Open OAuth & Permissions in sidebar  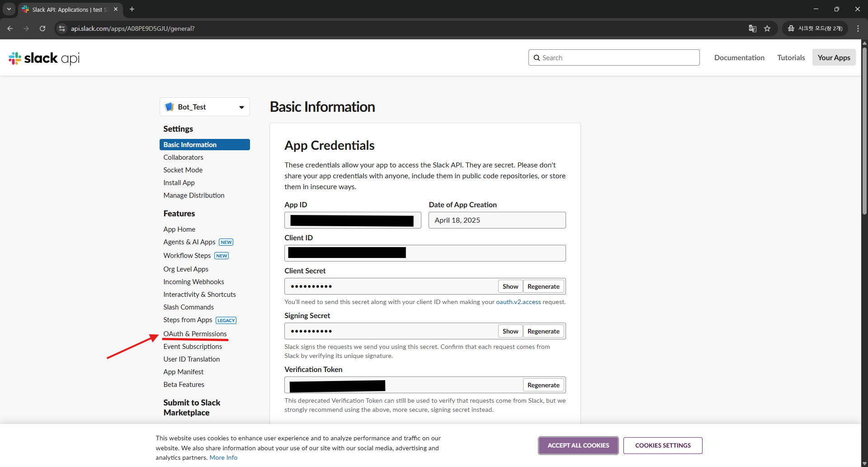[x=195, y=334]
